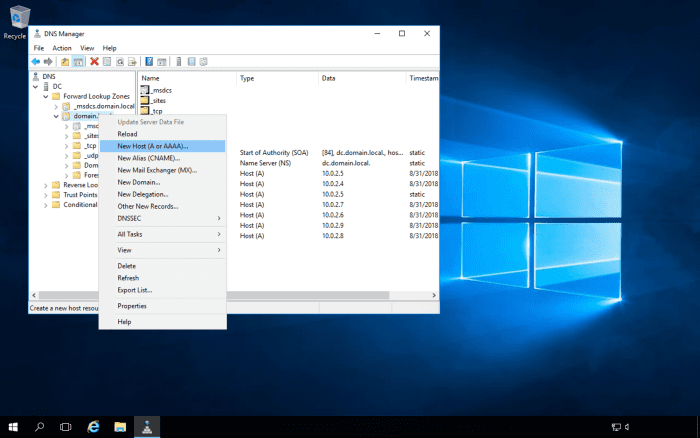Click the _msdcs.domain.local zone icon

(x=66, y=106)
